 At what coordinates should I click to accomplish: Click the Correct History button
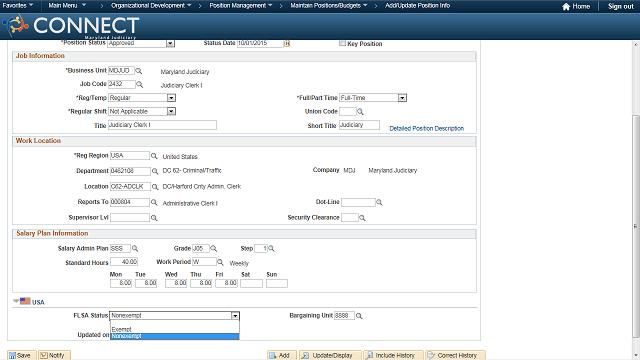pyautogui.click(x=456, y=356)
